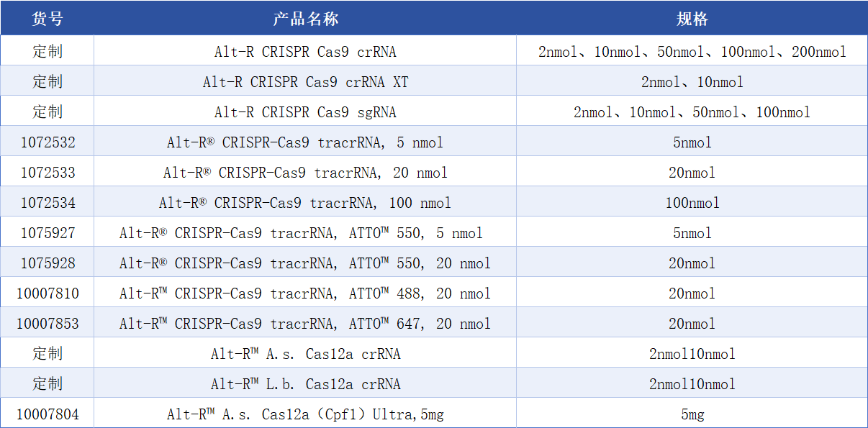Click the Cas12a (Cpf1) Ultra, 5mg product name
Image resolution: width=868 pixels, height=428 pixels.
(x=305, y=414)
